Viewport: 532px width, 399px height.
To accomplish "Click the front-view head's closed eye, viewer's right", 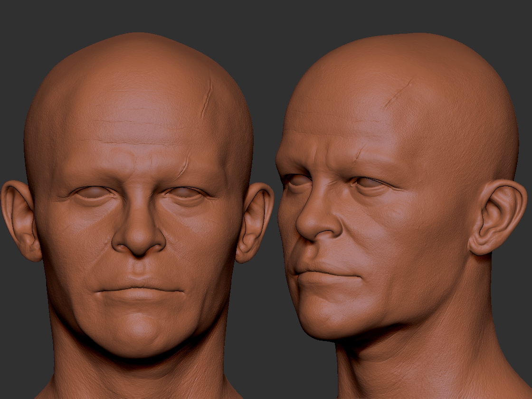I will click(x=184, y=194).
